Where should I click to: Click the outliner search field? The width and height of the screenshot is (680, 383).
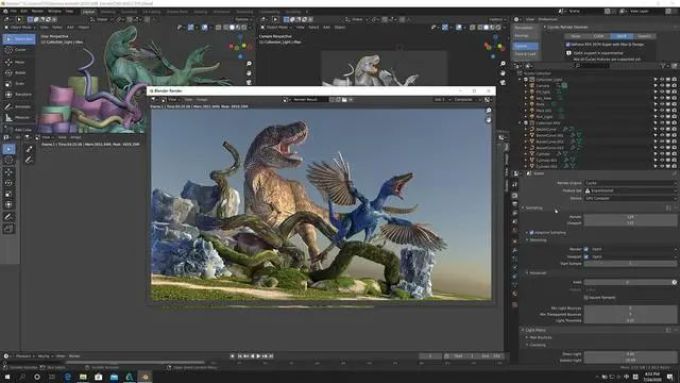[592, 66]
